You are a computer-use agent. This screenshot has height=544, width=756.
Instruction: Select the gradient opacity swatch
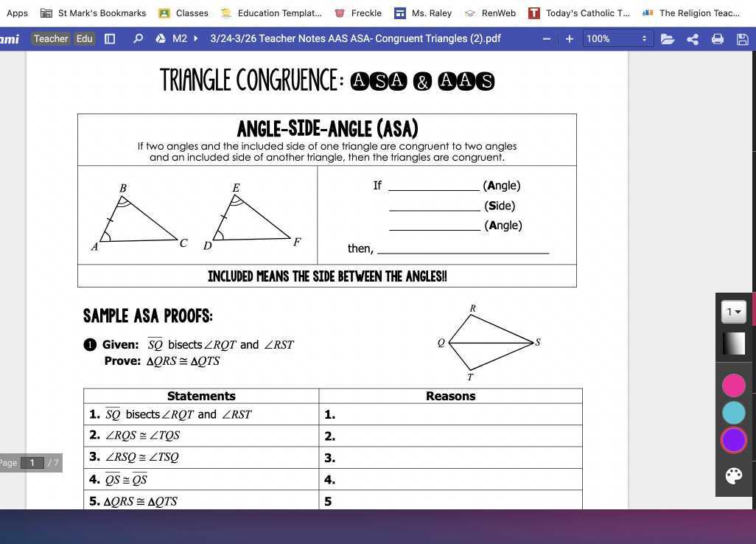[733, 343]
